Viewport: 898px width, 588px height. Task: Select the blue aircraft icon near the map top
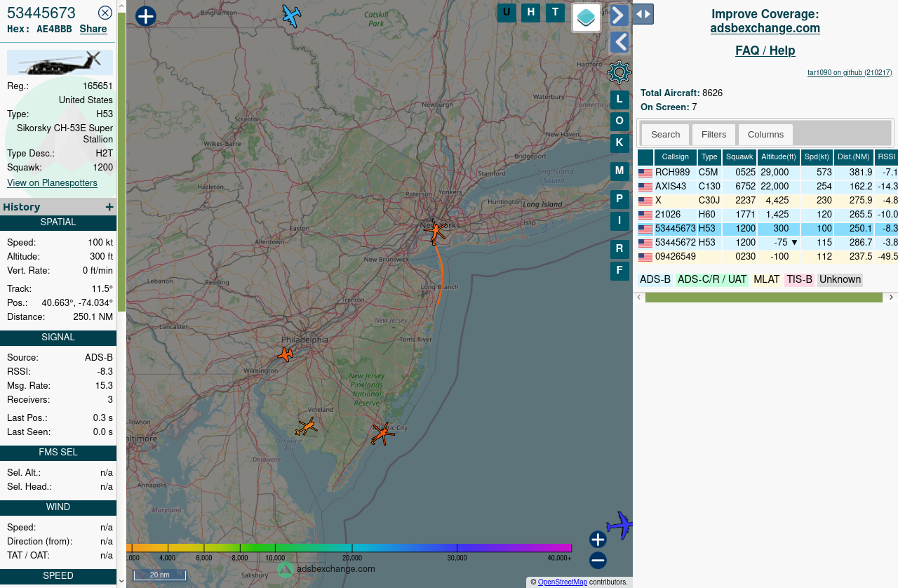click(291, 15)
